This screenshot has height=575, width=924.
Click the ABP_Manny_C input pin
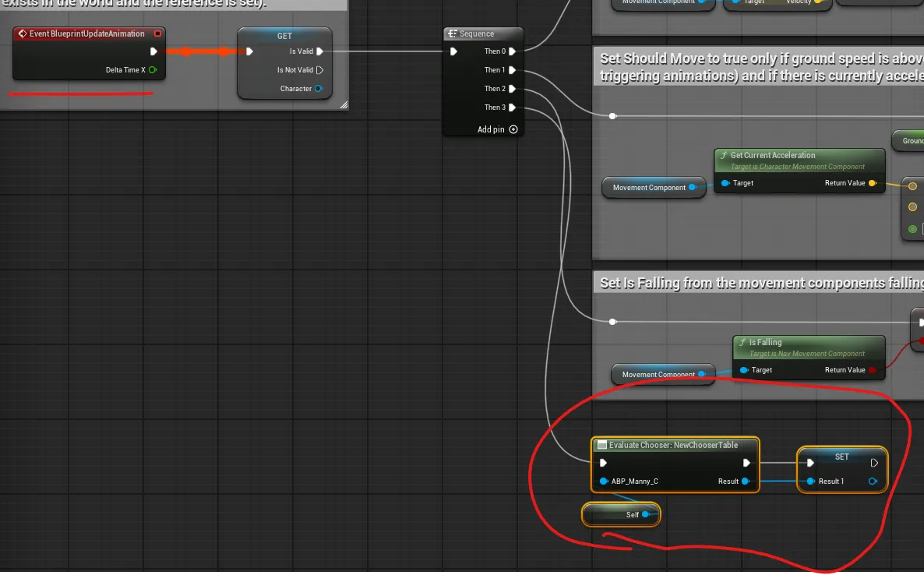pos(604,481)
